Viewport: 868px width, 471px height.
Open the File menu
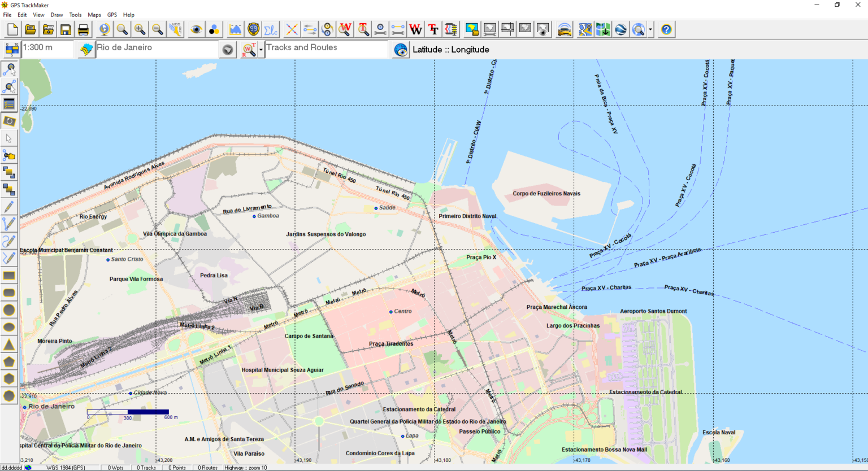point(7,15)
